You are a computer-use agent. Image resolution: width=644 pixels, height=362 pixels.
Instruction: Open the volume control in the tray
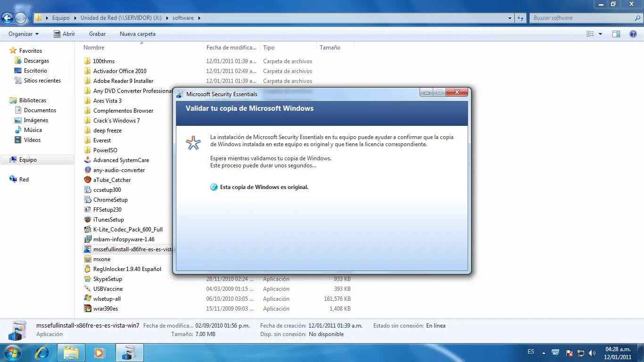click(x=592, y=353)
